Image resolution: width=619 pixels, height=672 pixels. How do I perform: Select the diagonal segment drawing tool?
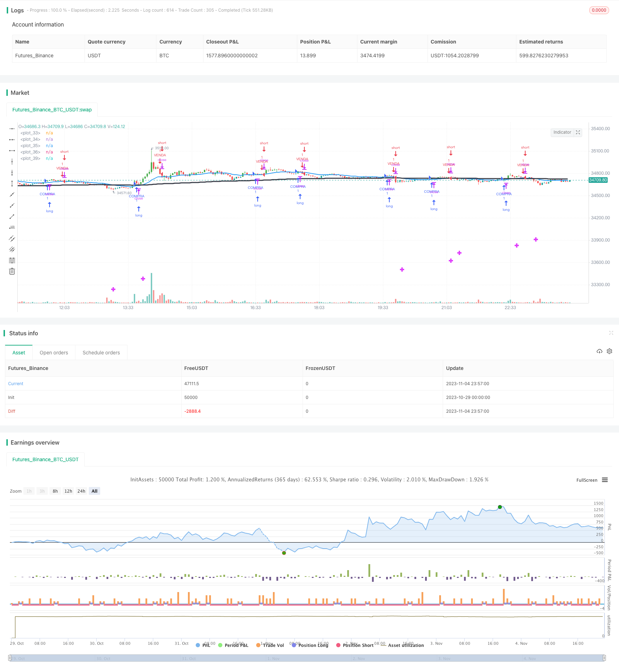pos(12,216)
